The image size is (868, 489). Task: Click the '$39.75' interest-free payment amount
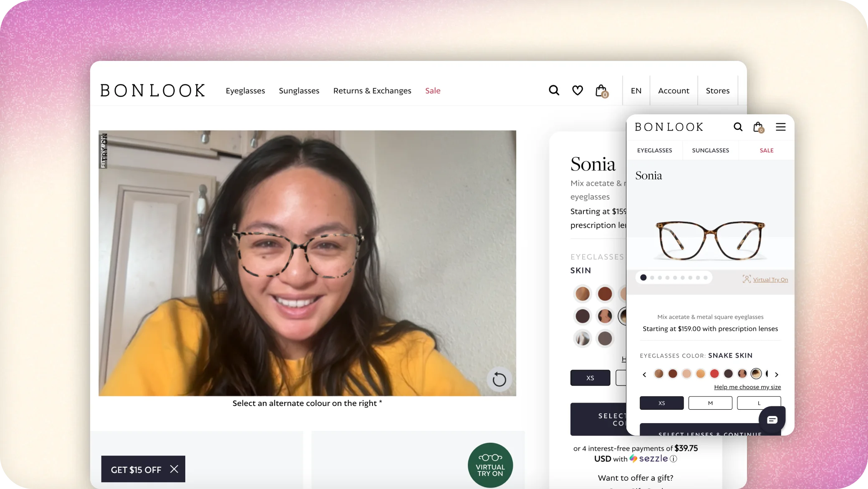pyautogui.click(x=686, y=448)
